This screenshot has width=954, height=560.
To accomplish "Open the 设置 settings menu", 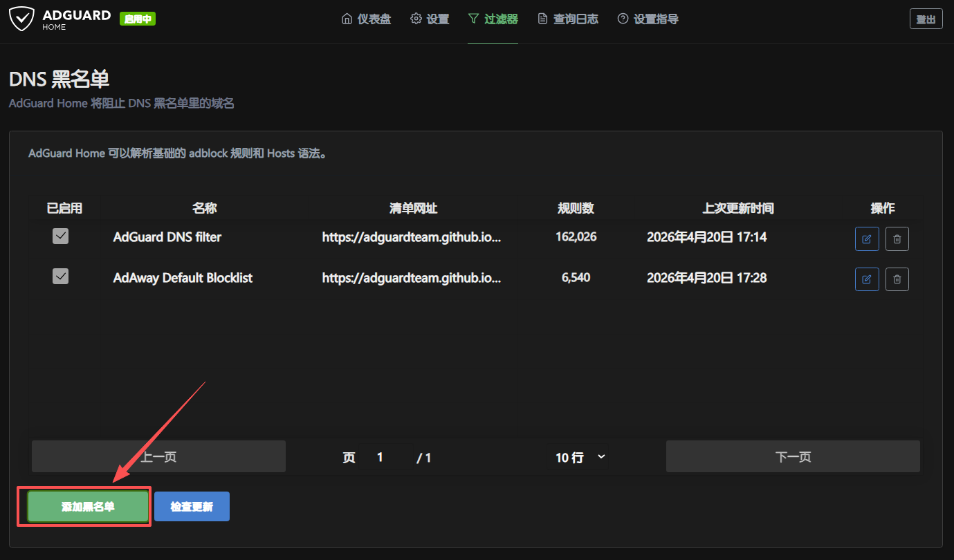I will [x=430, y=19].
